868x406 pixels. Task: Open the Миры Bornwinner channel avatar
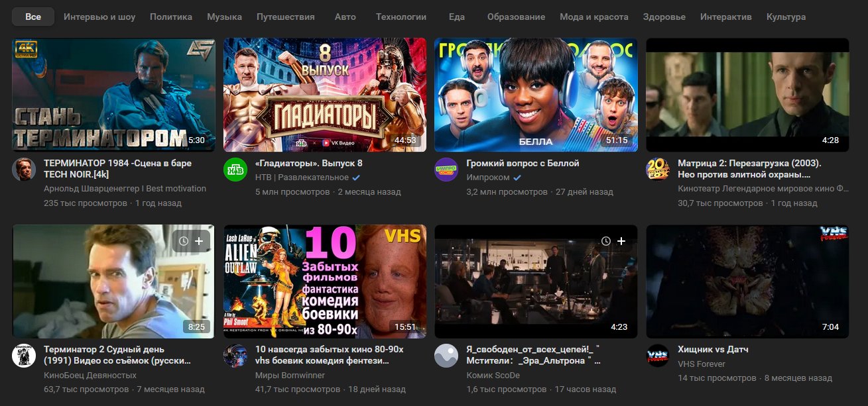point(235,356)
